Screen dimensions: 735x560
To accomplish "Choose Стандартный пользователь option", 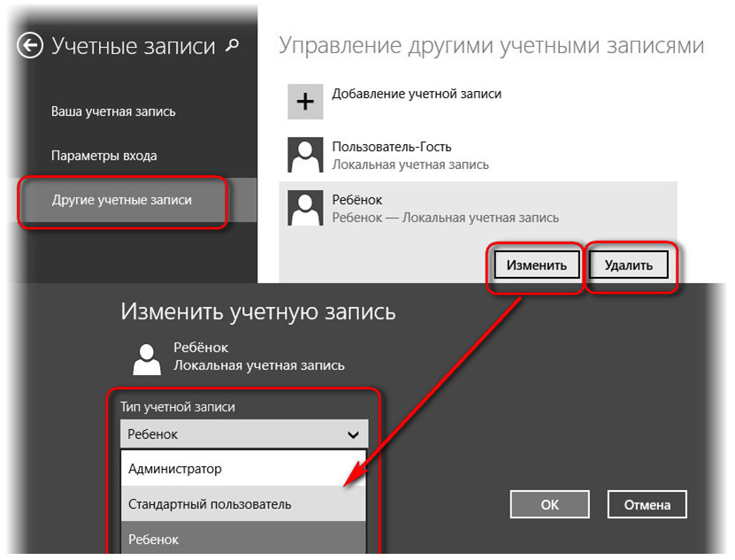I will (x=243, y=503).
